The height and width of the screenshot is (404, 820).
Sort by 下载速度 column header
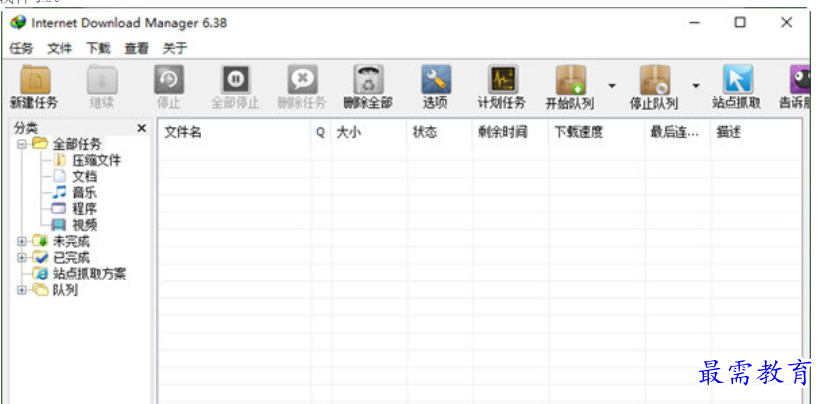[597, 133]
